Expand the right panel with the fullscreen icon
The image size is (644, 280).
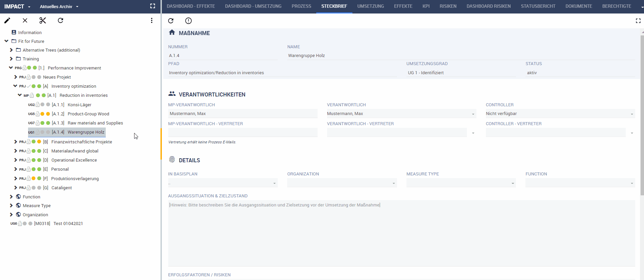click(x=638, y=21)
